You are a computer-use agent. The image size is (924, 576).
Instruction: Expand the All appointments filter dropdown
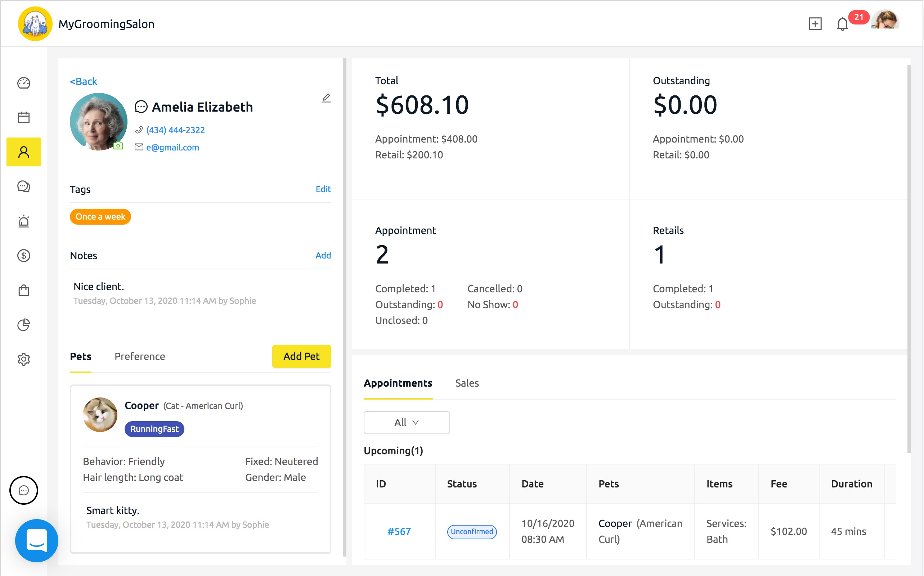coord(406,423)
